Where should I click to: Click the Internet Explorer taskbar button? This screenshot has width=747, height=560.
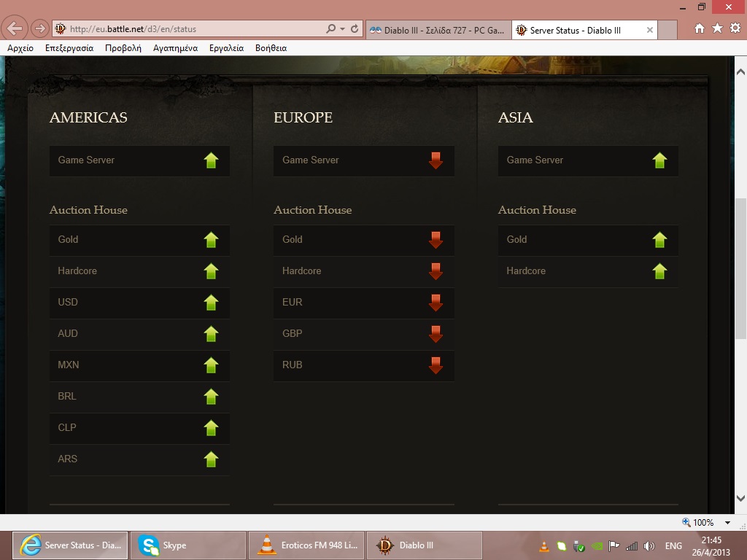(70, 545)
